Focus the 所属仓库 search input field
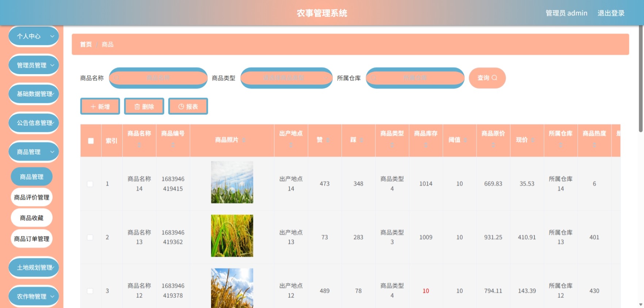644x308 pixels. (x=415, y=78)
